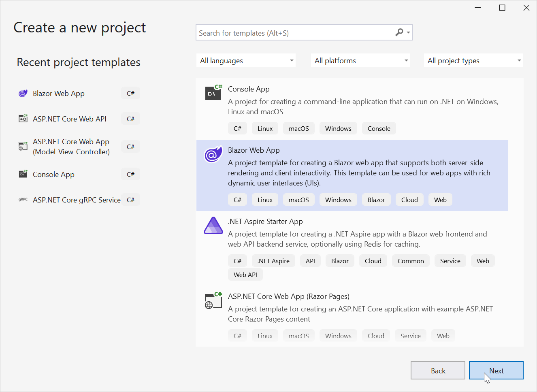The width and height of the screenshot is (537, 392).
Task: Click the API tag under Aspire Starter App
Action: pos(310,261)
